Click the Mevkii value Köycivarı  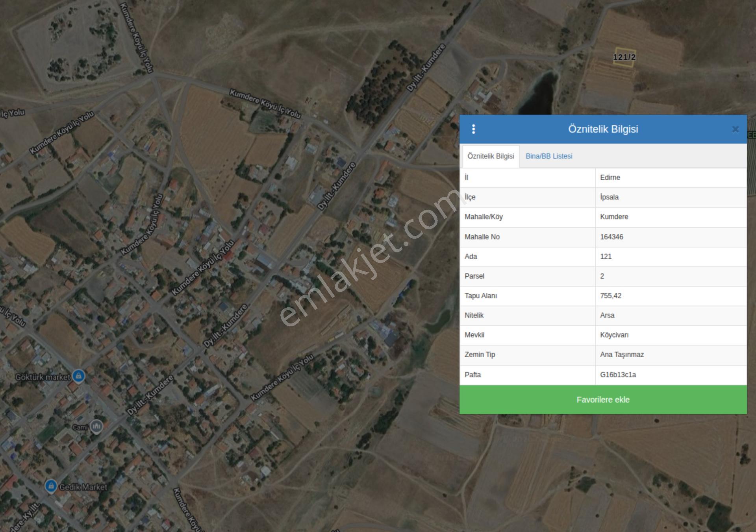click(x=671, y=335)
